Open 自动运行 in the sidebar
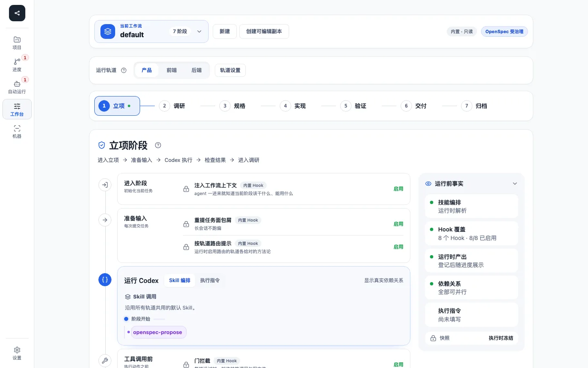 point(17,87)
